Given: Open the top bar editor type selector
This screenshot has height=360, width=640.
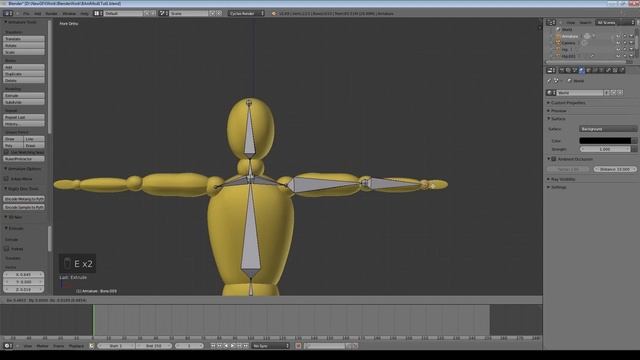Looking at the screenshot, I should coord(8,13).
